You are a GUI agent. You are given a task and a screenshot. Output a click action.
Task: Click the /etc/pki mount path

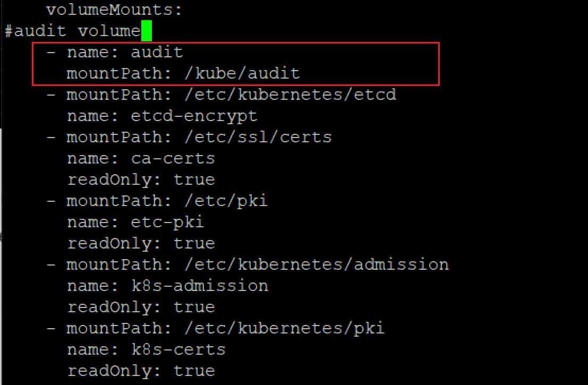tap(226, 201)
